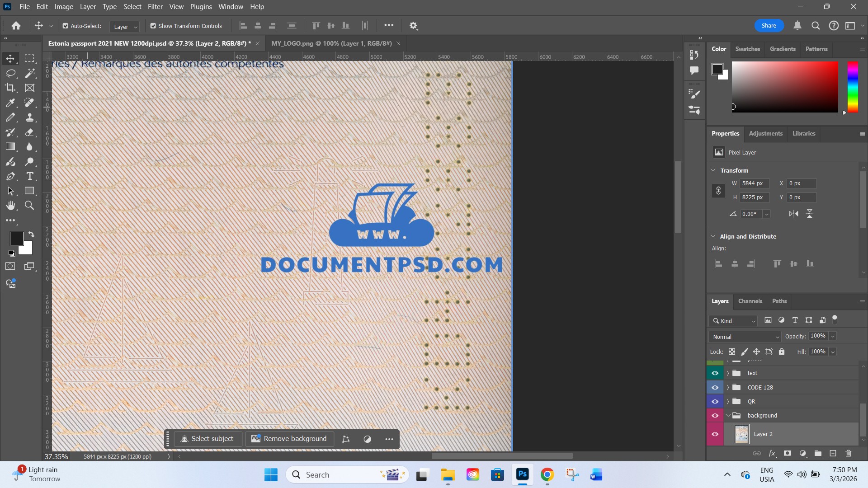Select the Lasso tool

pyautogui.click(x=10, y=73)
